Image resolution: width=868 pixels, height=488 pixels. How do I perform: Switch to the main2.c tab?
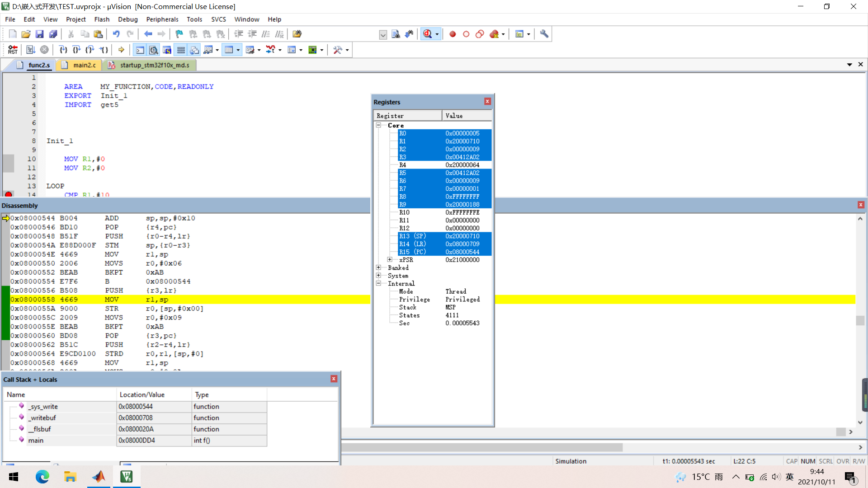coord(84,65)
